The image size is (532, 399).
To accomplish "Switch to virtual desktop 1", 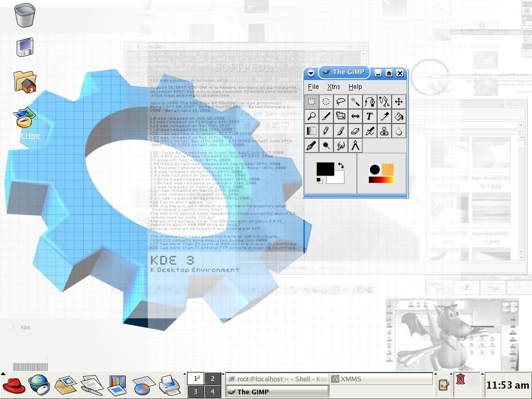I will click(196, 378).
